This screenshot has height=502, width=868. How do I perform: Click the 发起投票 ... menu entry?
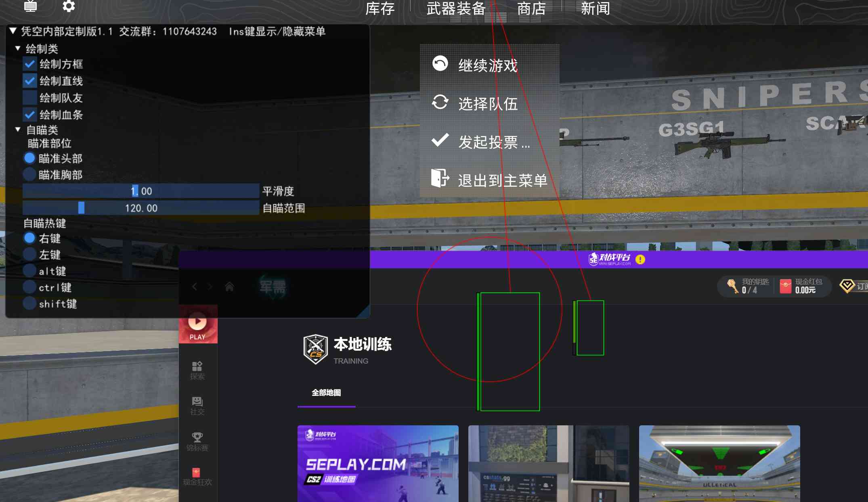click(494, 142)
